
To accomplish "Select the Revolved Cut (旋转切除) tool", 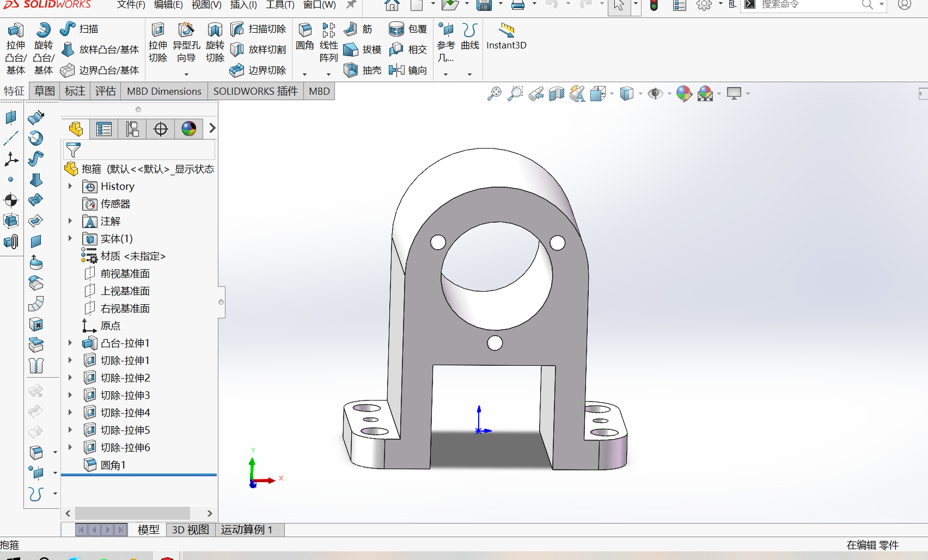I will (x=215, y=43).
